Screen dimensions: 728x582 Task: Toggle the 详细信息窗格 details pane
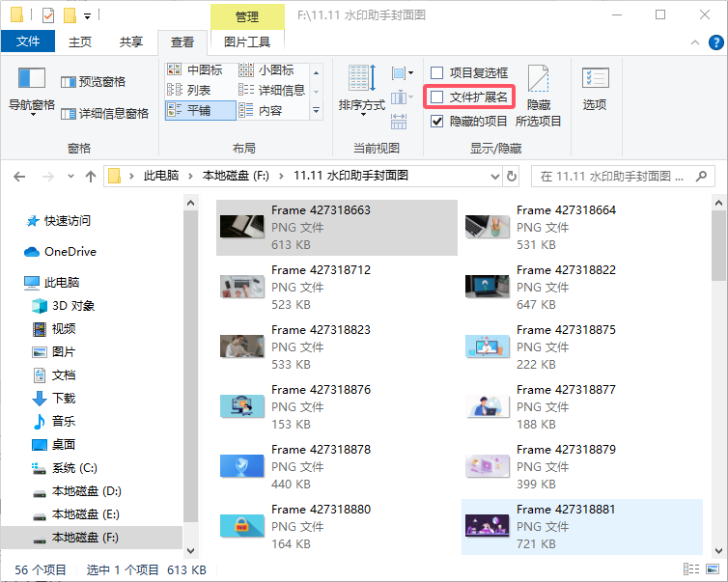105,114
